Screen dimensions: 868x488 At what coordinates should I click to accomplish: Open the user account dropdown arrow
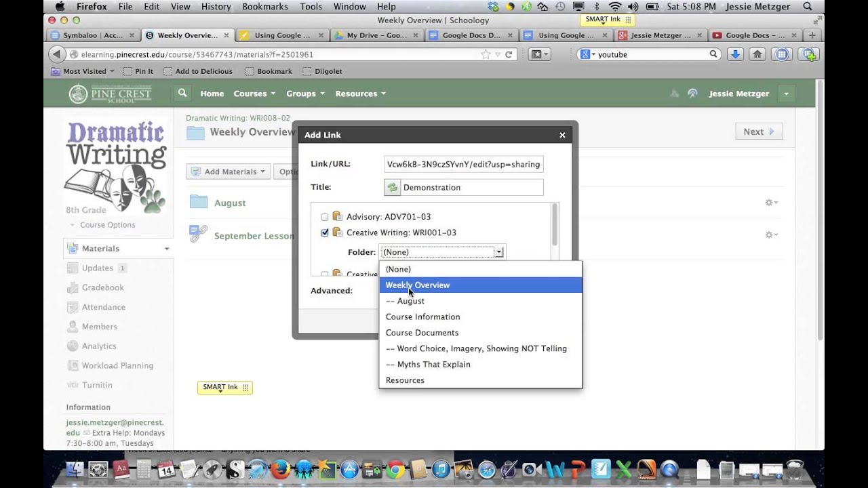(786, 94)
